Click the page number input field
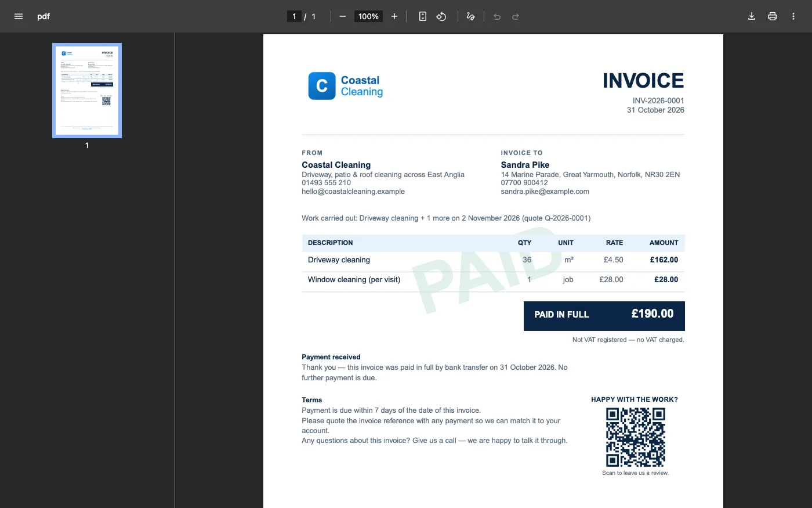Image resolution: width=812 pixels, height=508 pixels. coord(294,16)
